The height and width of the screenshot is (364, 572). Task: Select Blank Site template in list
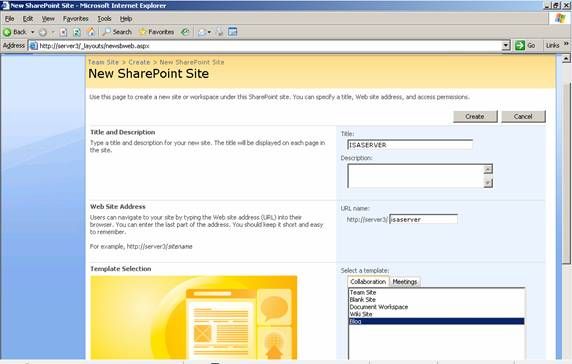[x=362, y=300]
